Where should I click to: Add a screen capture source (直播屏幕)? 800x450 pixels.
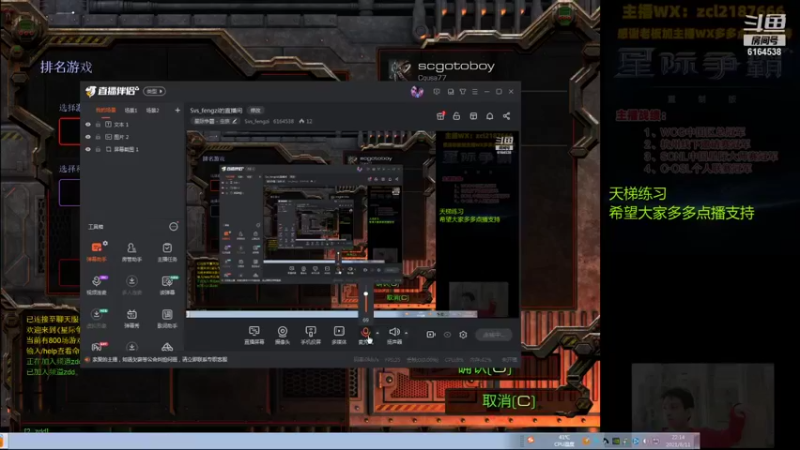(x=254, y=335)
